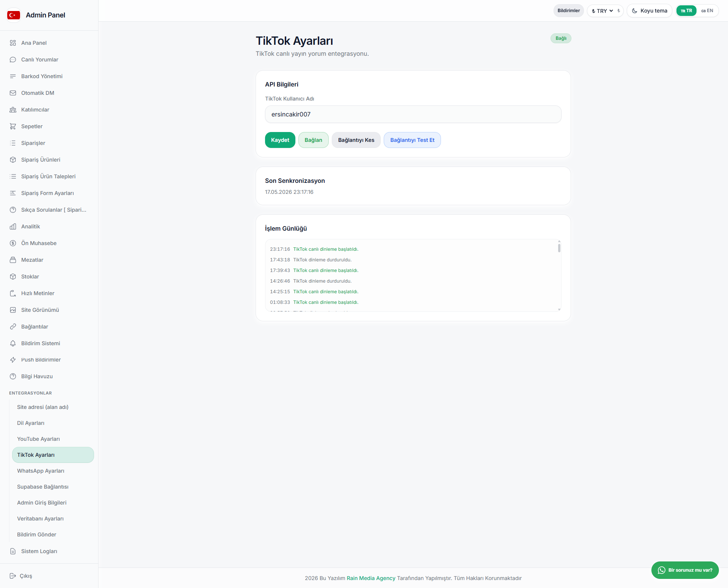Viewport: 728px width, 588px height.
Task: Click Bağlantıyı Test Et button
Action: pos(412,140)
